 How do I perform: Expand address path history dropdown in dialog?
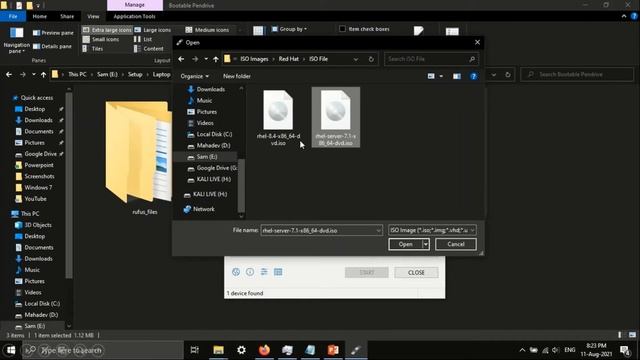356,59
